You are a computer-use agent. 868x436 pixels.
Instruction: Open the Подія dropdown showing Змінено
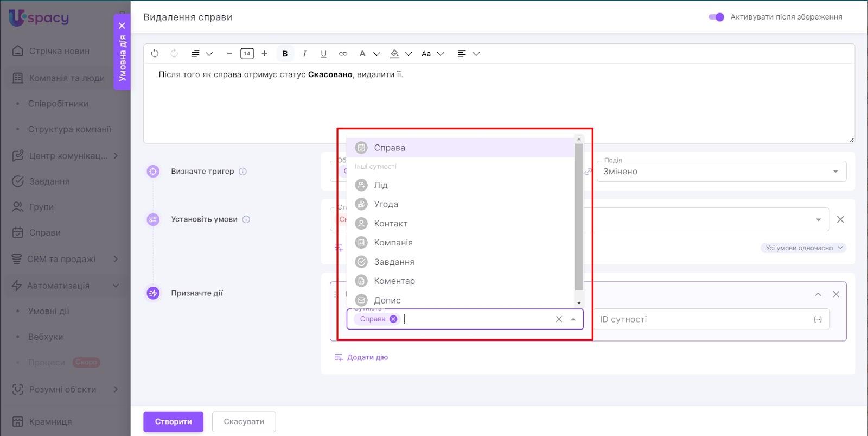click(720, 172)
